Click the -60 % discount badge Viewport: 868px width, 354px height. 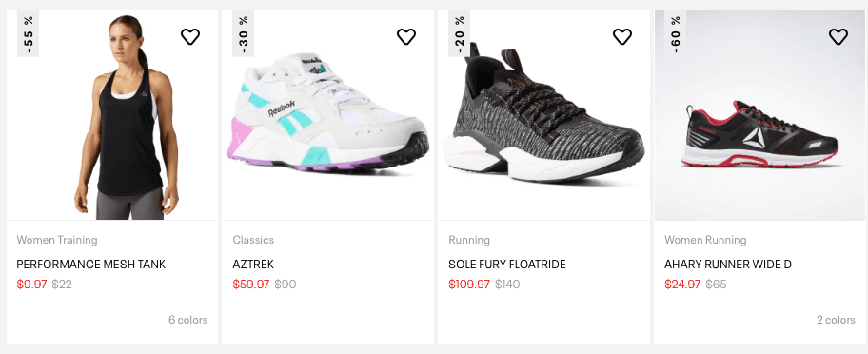click(x=676, y=33)
